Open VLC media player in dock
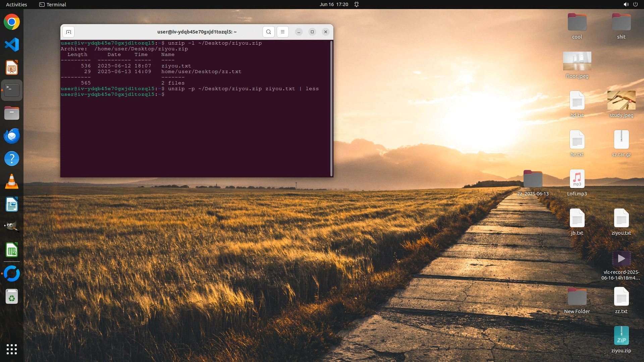This screenshot has height=362, width=644. 12,182
